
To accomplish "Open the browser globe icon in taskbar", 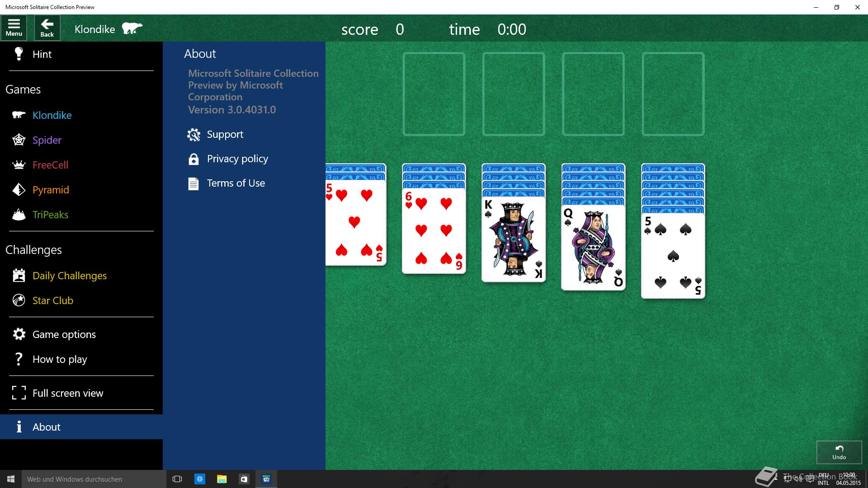I will pos(199,479).
